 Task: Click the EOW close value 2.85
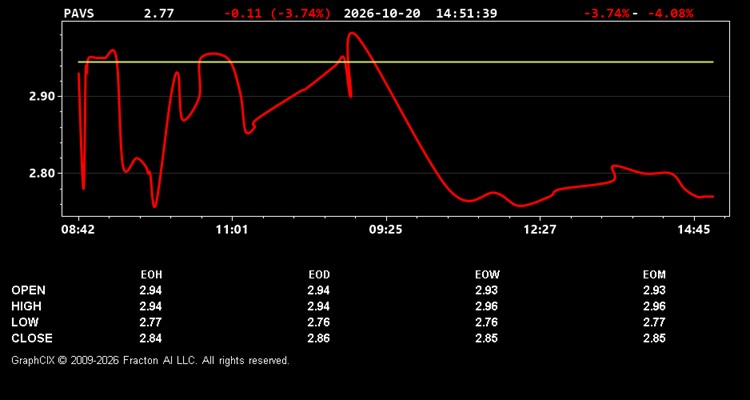[x=486, y=338]
